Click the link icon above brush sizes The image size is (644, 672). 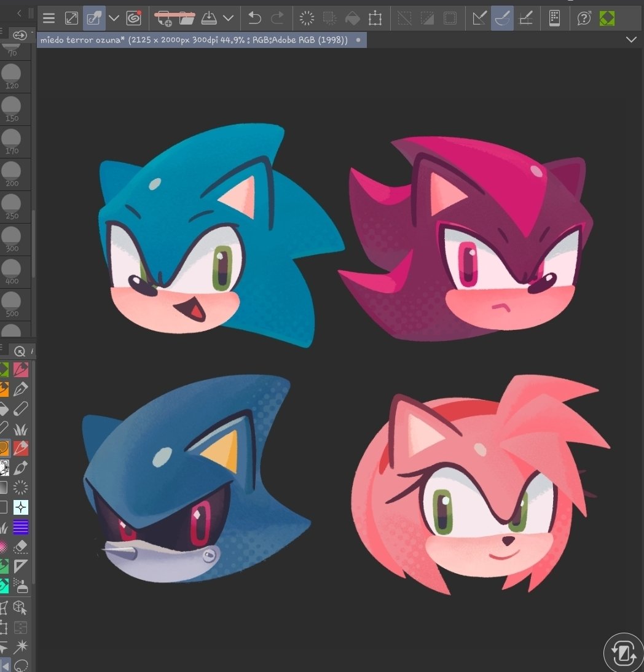tap(20, 35)
